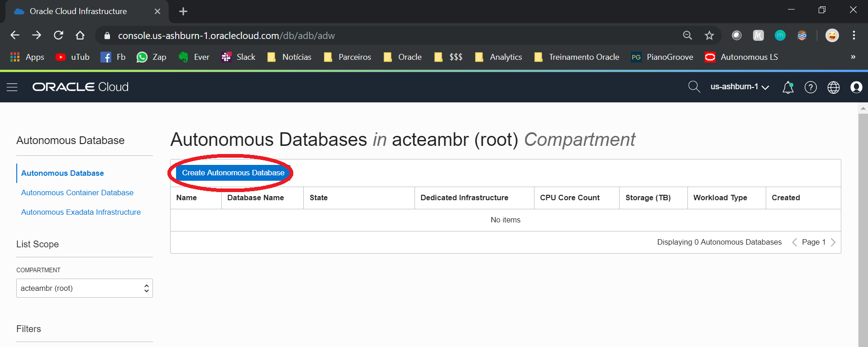Expand the Parceiros bookmark folder
Image resolution: width=868 pixels, height=347 pixels.
tap(348, 57)
